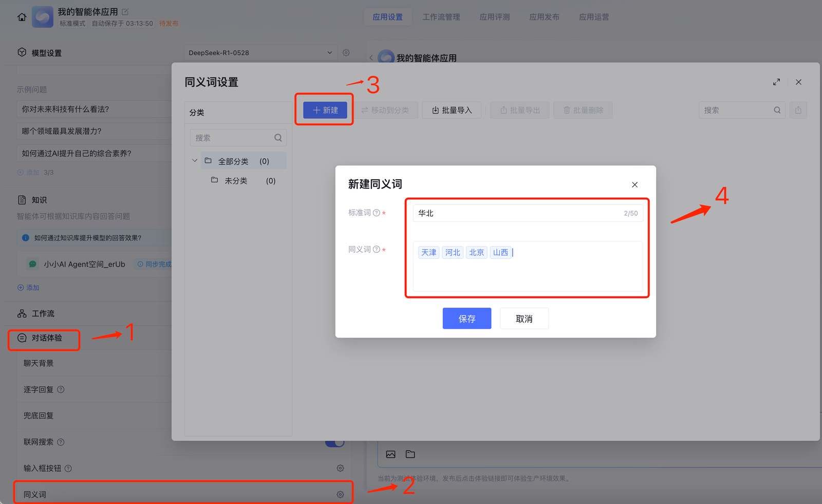Click edit pencil icon beside app name
The width and height of the screenshot is (822, 504).
[125, 11]
